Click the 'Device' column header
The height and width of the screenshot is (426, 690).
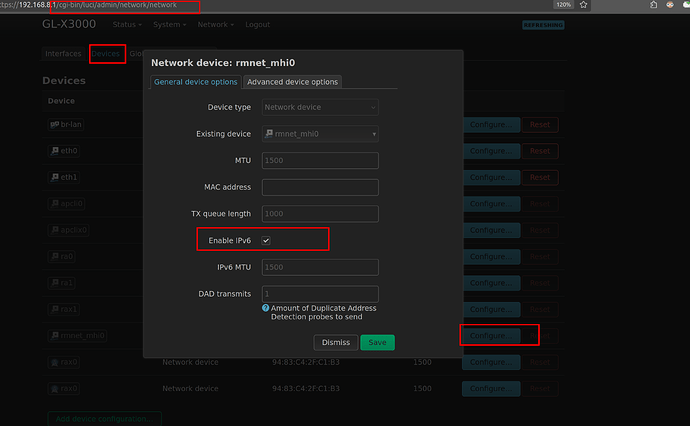tap(61, 101)
